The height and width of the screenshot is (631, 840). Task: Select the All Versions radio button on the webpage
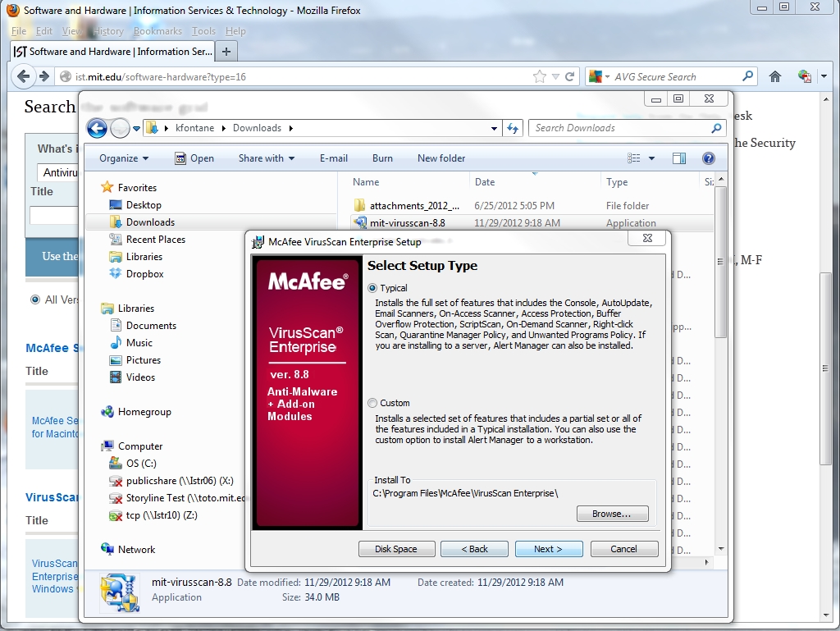pyautogui.click(x=35, y=299)
